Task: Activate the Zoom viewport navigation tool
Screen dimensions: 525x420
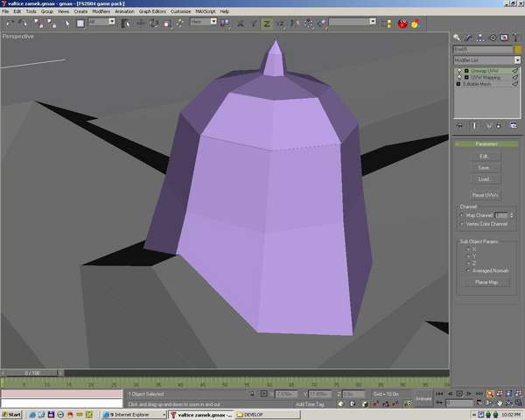Action: pyautogui.click(x=489, y=394)
